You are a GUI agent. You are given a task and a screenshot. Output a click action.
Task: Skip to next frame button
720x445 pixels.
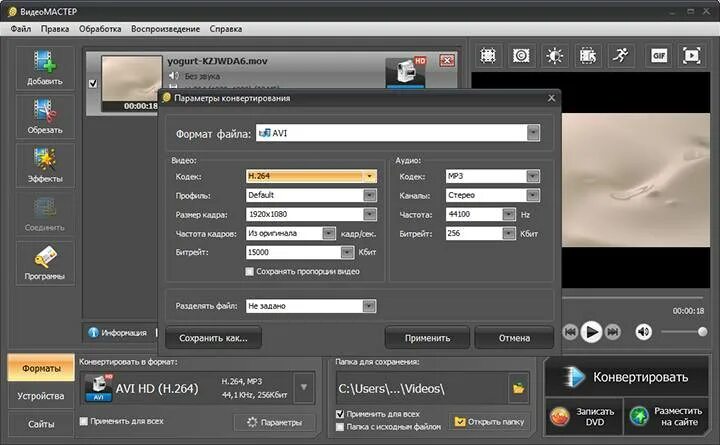pos(613,332)
